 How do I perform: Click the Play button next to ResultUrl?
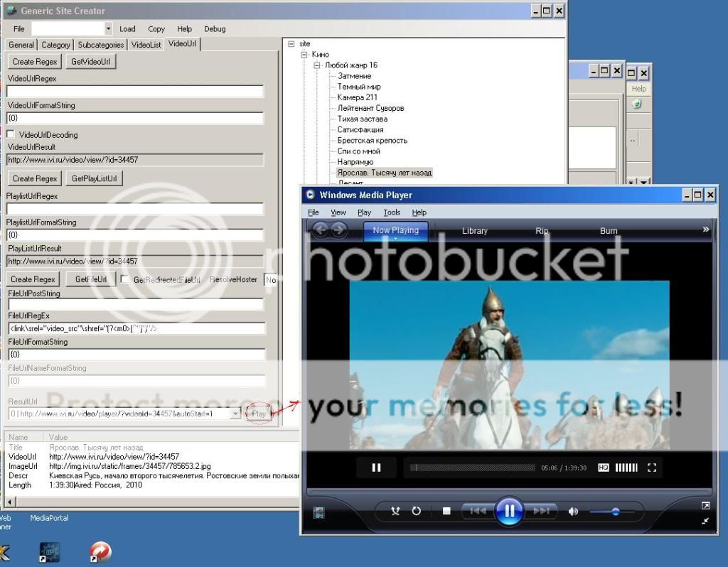pyautogui.click(x=259, y=413)
